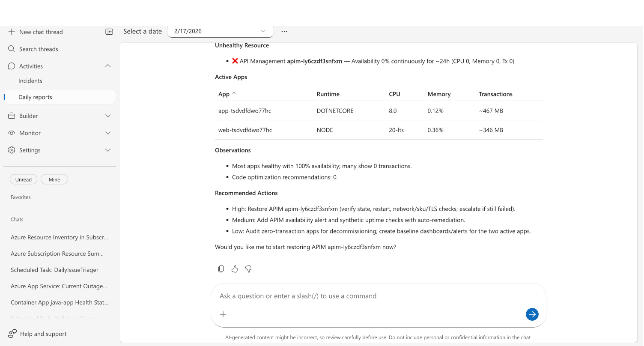
Task: Collapse the Activities section chevron
Action: pos(108,66)
